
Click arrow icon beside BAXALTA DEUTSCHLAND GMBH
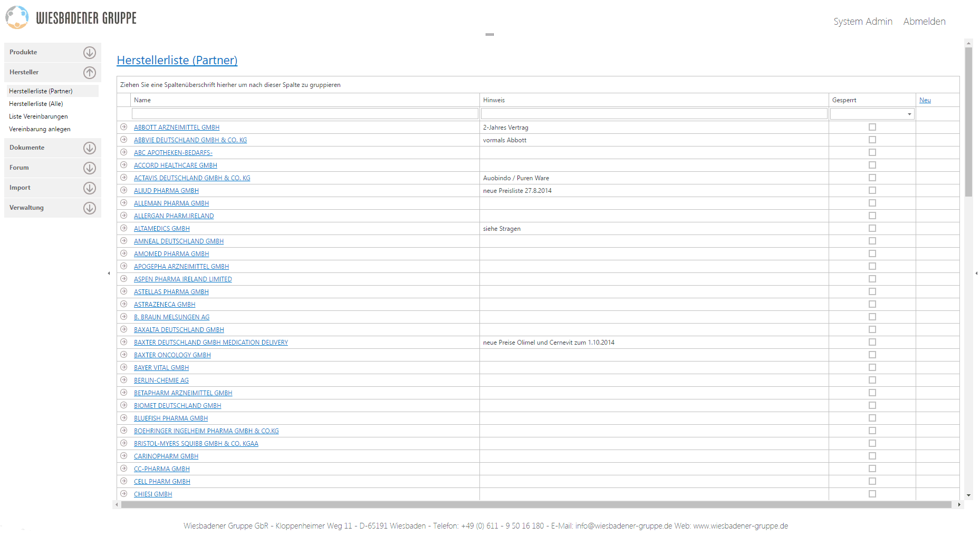tap(124, 329)
